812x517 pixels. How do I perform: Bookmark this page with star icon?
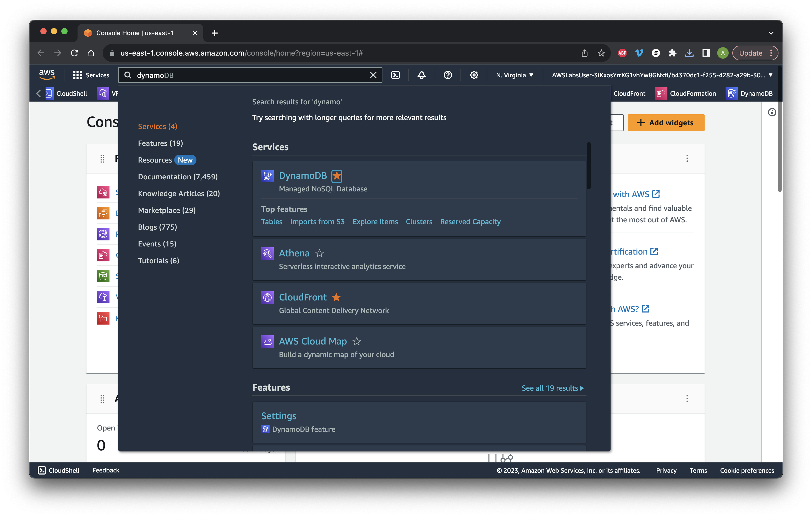pos(601,53)
